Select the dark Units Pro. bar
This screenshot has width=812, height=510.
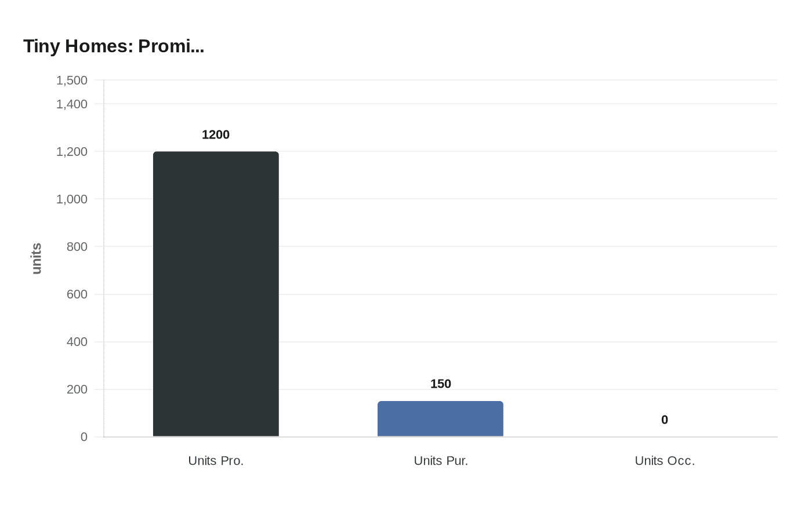216,294
